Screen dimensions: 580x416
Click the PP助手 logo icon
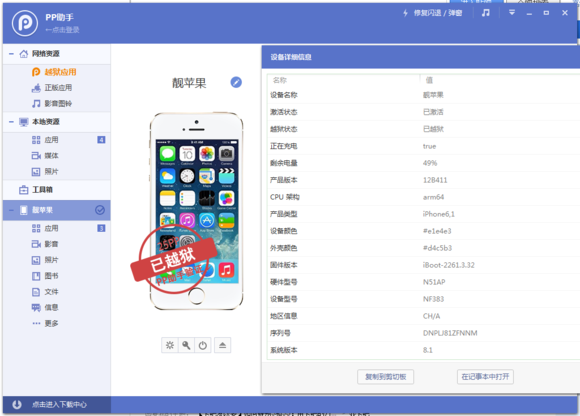click(25, 23)
